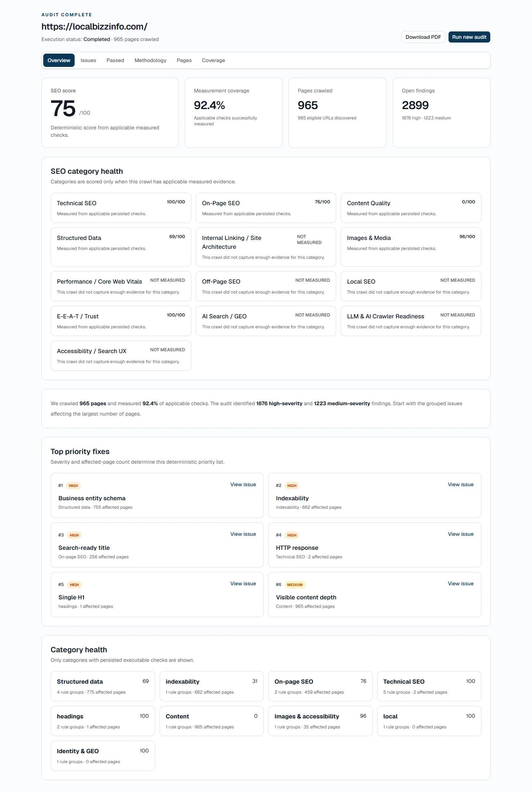Screen dimensions: 532x792
Task: Start a new audit run
Action: 469,37
